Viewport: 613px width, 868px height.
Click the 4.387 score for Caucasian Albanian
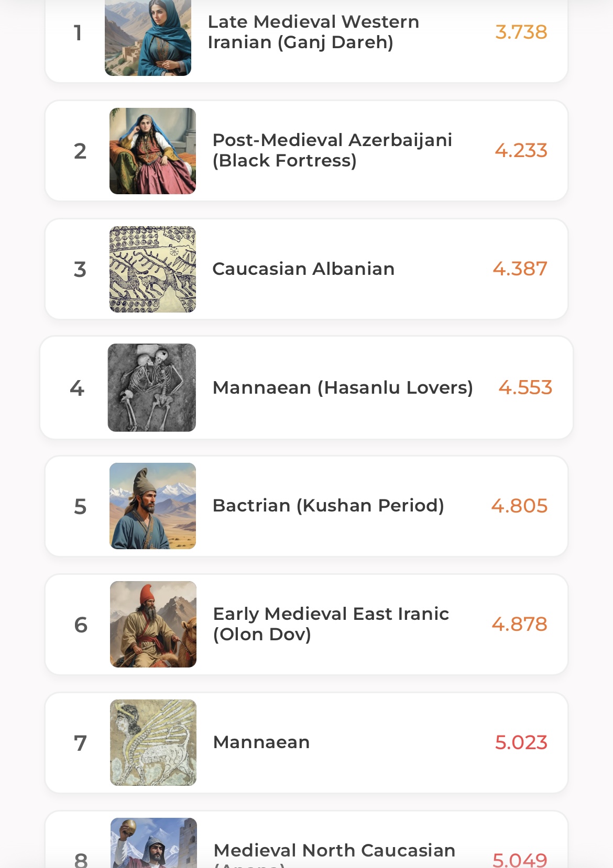(520, 269)
